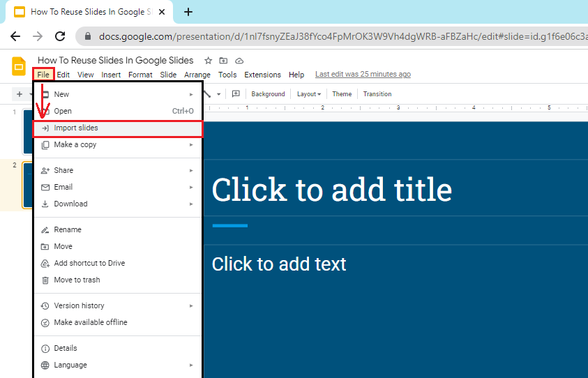588x378 pixels.
Task: Click the Add shortcut to Drive icon
Action: click(45, 263)
